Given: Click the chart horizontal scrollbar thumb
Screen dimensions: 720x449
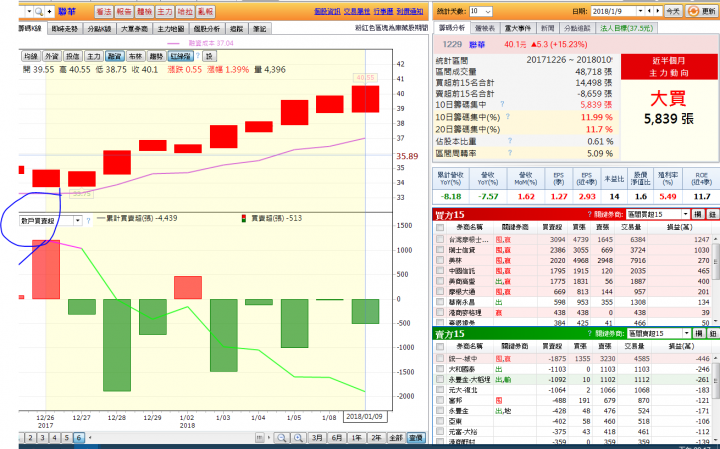Looking at the screenshot, I should [259, 438].
